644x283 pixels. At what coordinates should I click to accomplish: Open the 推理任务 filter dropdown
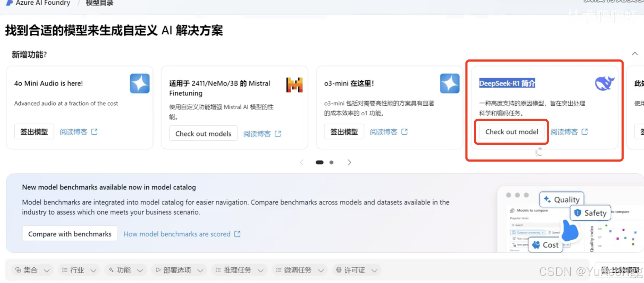click(239, 270)
